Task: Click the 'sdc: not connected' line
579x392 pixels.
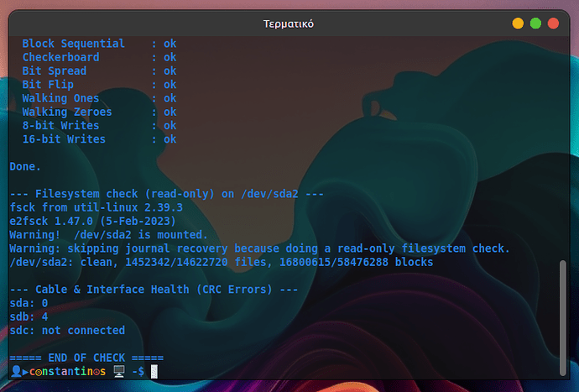Action: pyautogui.click(x=67, y=331)
